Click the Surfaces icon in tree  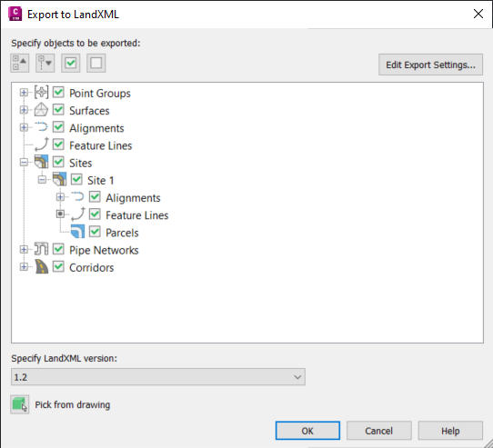41,110
